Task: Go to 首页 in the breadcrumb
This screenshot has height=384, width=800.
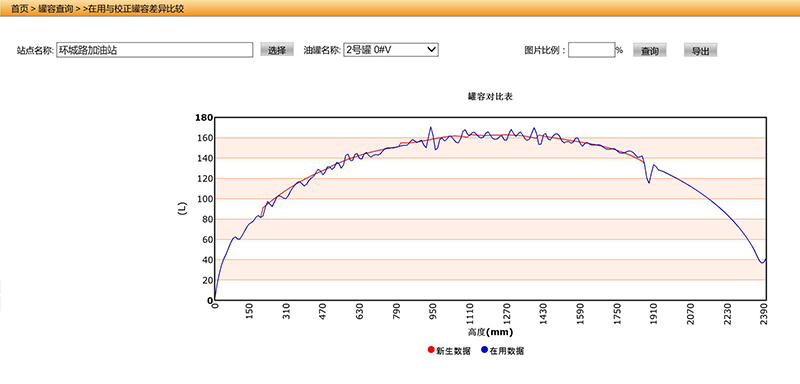Action: pyautogui.click(x=19, y=9)
